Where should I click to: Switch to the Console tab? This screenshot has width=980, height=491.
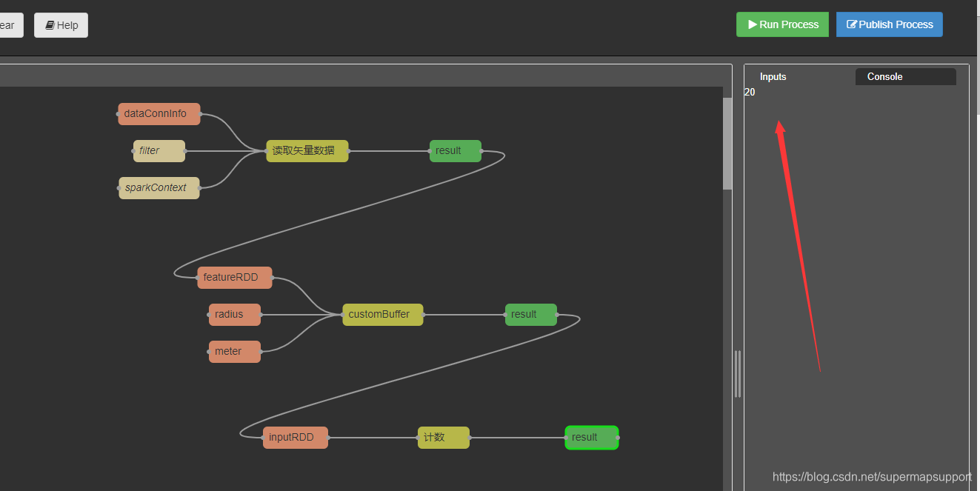click(905, 77)
